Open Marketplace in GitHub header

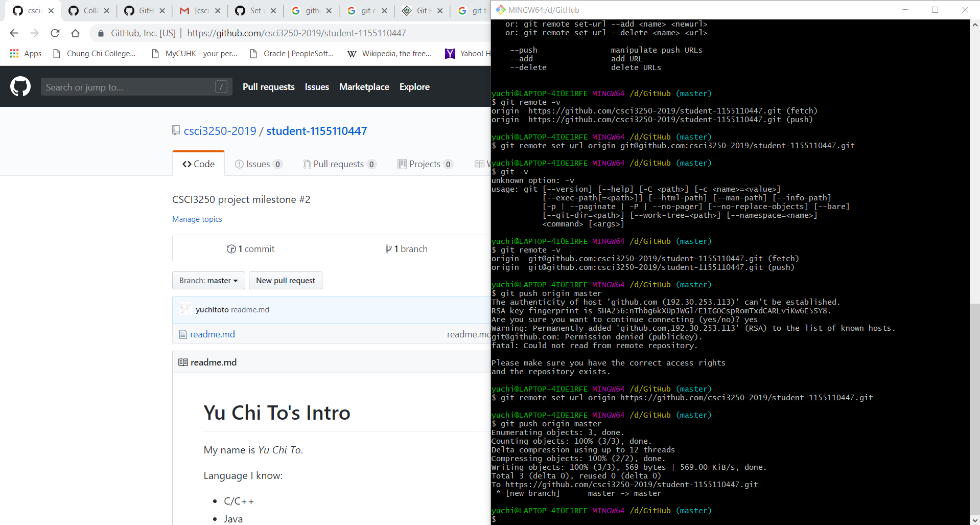(364, 87)
